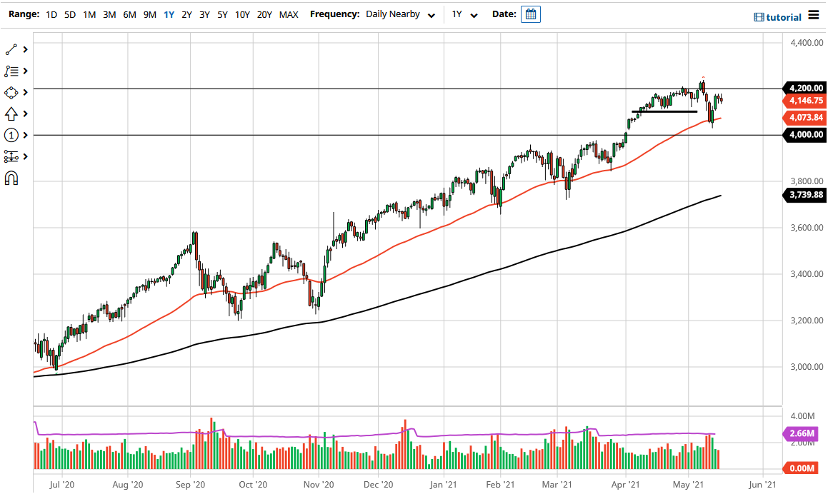The width and height of the screenshot is (833, 504).
Task: Select the trendline drawing tool
Action: (x=11, y=49)
